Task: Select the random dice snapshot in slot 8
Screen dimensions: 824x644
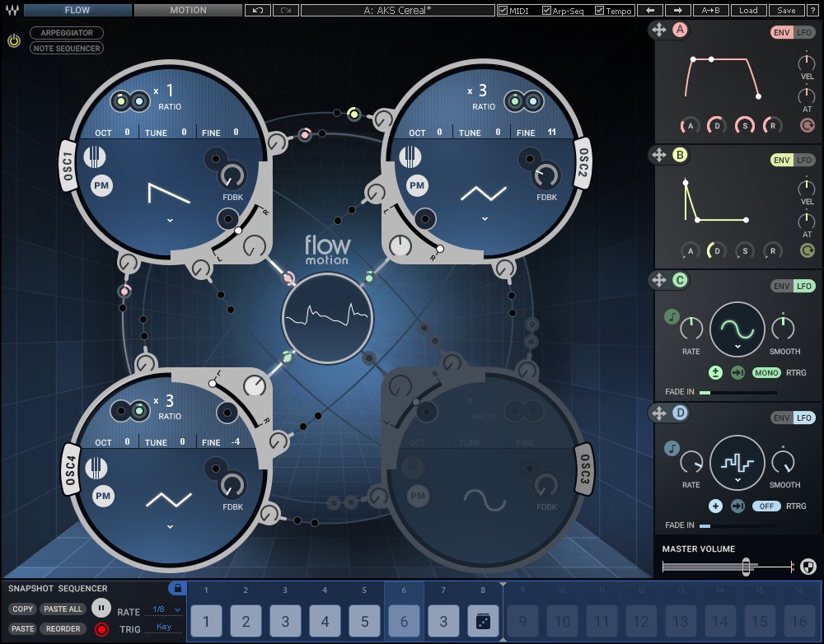Action: [483, 622]
